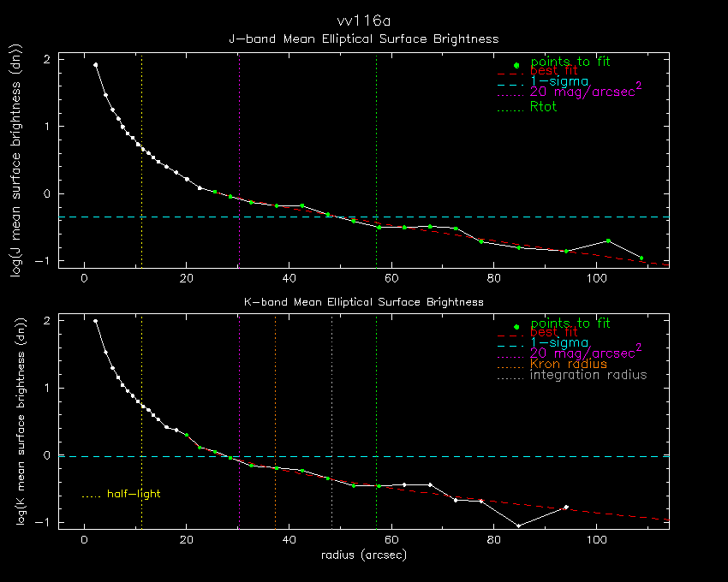The height and width of the screenshot is (582, 728).
Task: Click the green dot marker in J-band legend
Action: [x=516, y=65]
